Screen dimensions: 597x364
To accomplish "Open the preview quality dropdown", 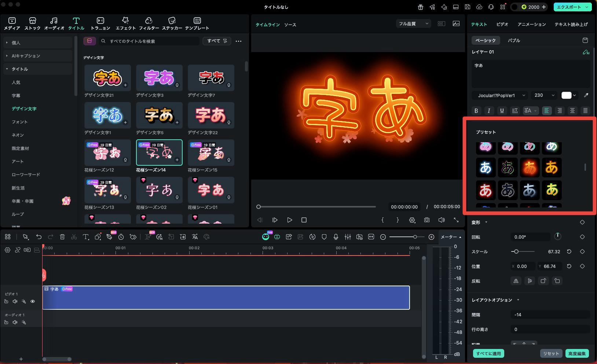I will pyautogui.click(x=413, y=24).
